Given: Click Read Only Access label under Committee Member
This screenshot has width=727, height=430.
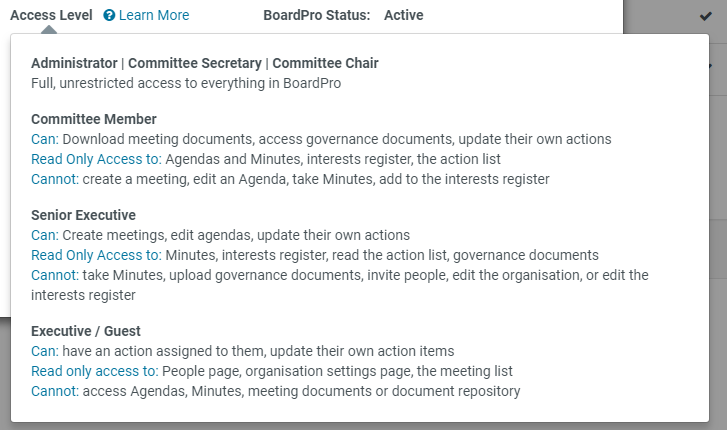Looking at the screenshot, I should (x=95, y=159).
